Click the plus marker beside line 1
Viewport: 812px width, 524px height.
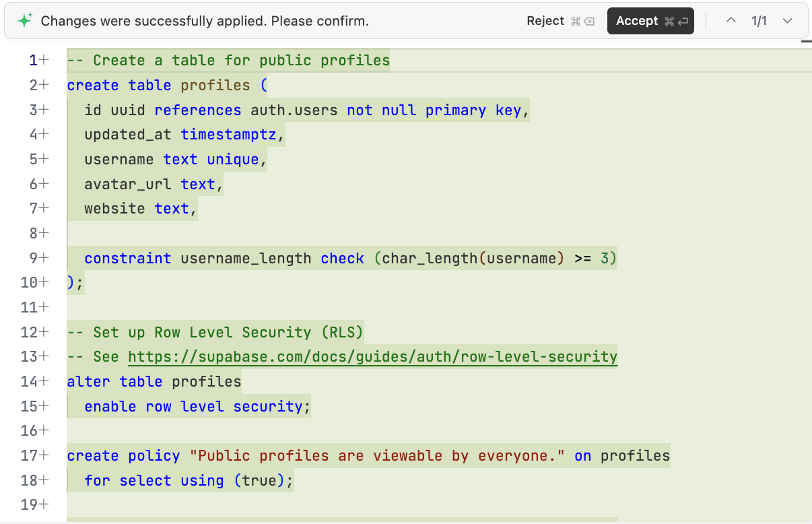[x=44, y=60]
